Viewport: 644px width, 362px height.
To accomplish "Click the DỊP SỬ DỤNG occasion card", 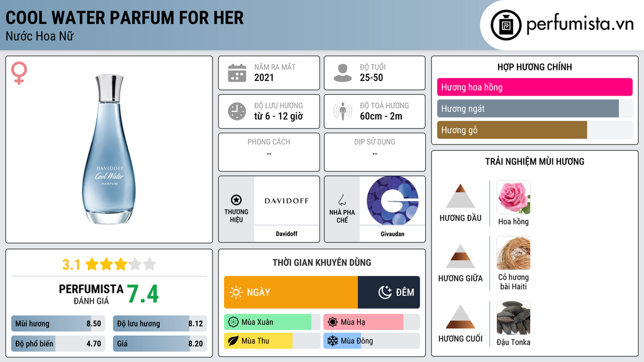I will tap(375, 152).
